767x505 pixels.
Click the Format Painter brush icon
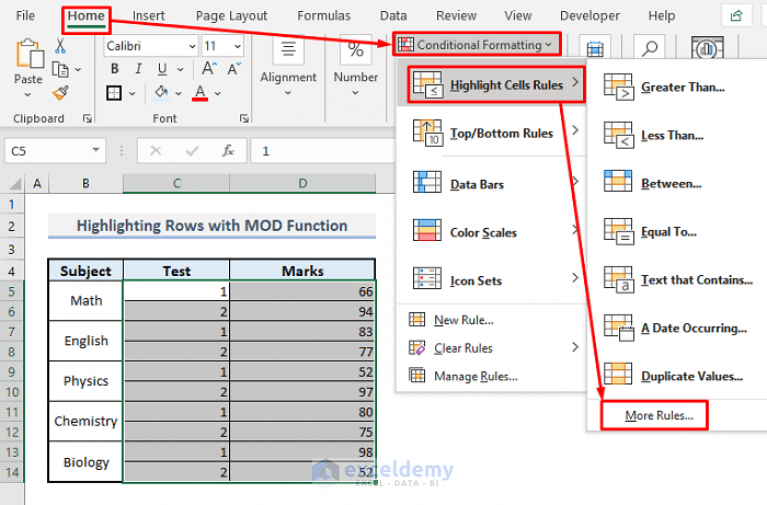pos(61,93)
